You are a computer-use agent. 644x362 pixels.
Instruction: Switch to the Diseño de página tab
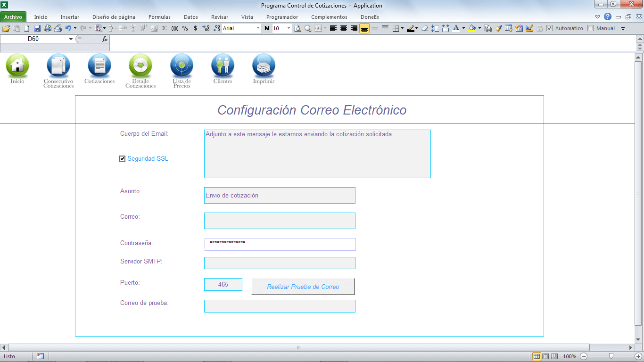click(114, 17)
